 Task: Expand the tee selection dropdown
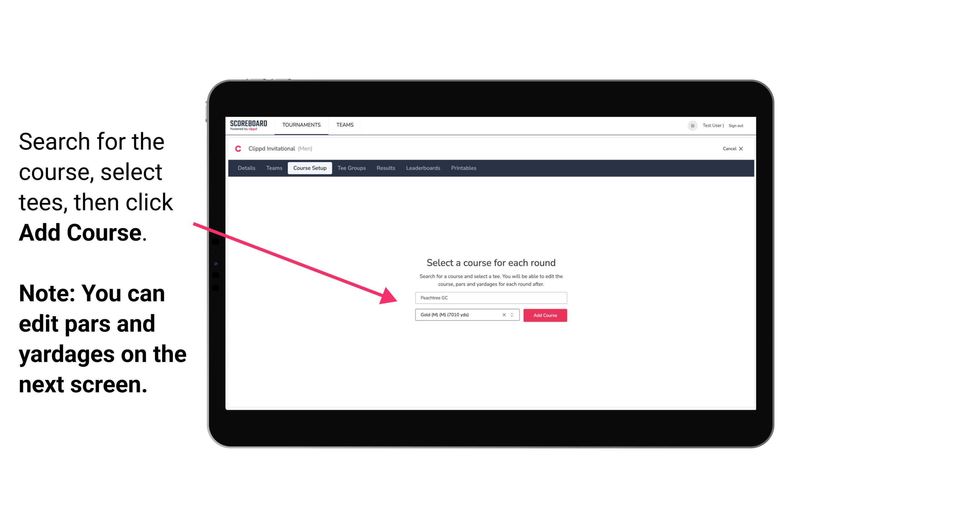512,315
